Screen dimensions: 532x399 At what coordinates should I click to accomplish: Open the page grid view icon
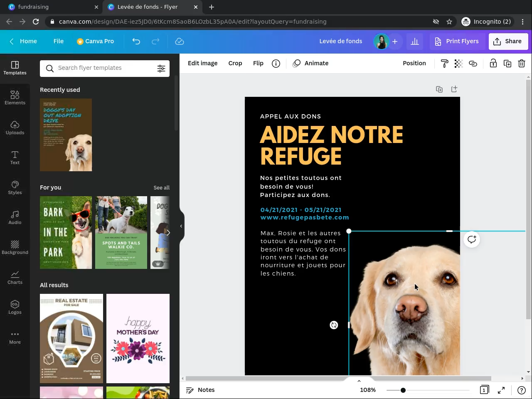coord(484,390)
